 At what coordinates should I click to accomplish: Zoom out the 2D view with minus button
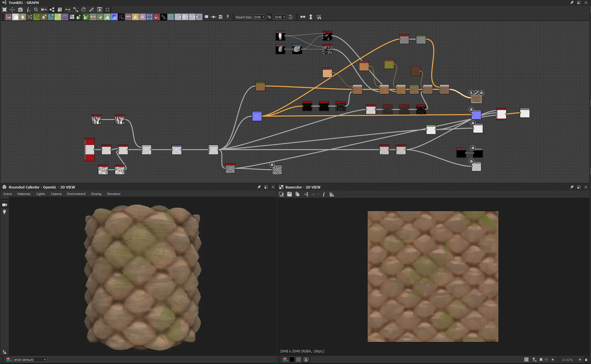pyautogui.click(x=553, y=359)
